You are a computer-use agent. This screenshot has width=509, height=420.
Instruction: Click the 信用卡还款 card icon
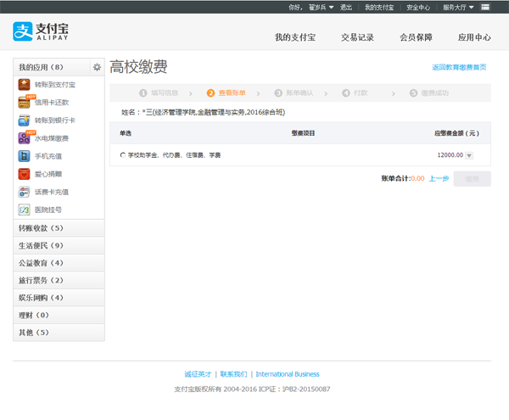point(24,103)
